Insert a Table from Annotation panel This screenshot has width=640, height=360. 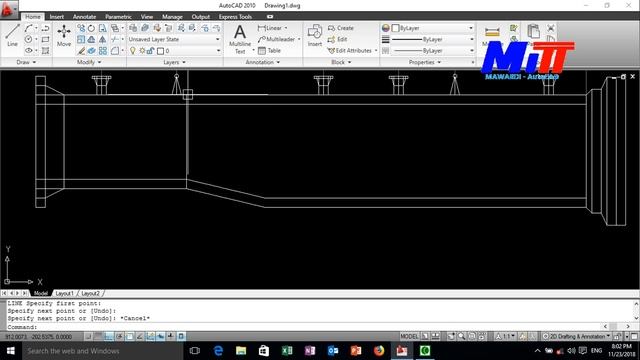pyautogui.click(x=269, y=51)
